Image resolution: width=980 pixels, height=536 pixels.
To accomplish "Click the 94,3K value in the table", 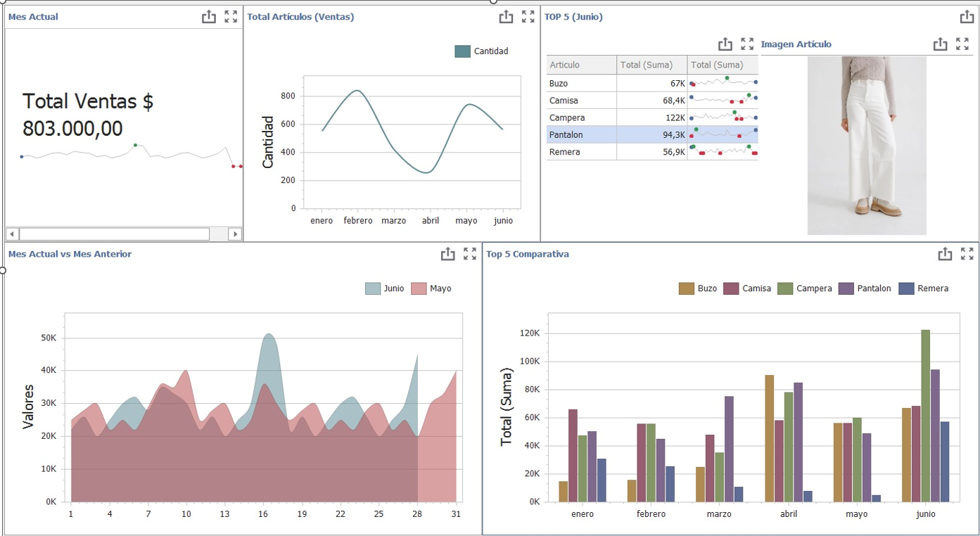I will click(674, 135).
